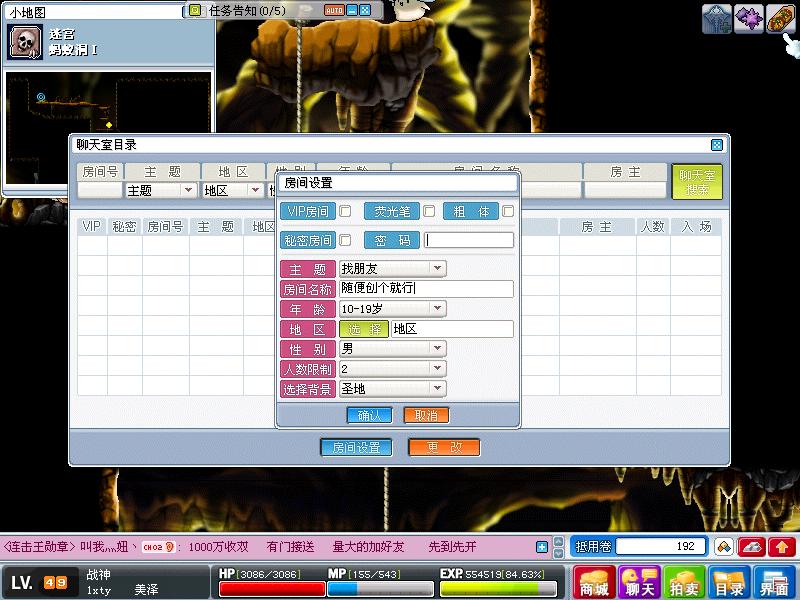The height and width of the screenshot is (600, 800).
Task: Click the white tag icon beside 抵用卷
Action: point(723,547)
